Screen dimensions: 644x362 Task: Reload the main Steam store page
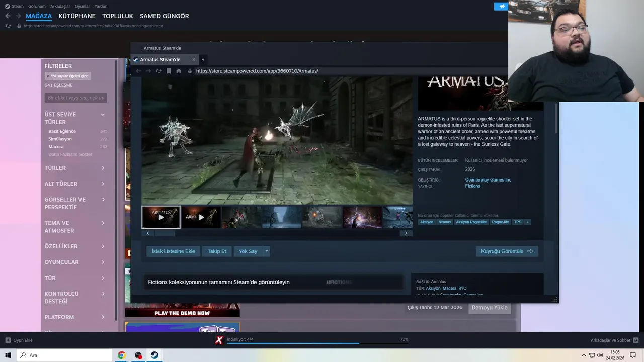(8, 26)
